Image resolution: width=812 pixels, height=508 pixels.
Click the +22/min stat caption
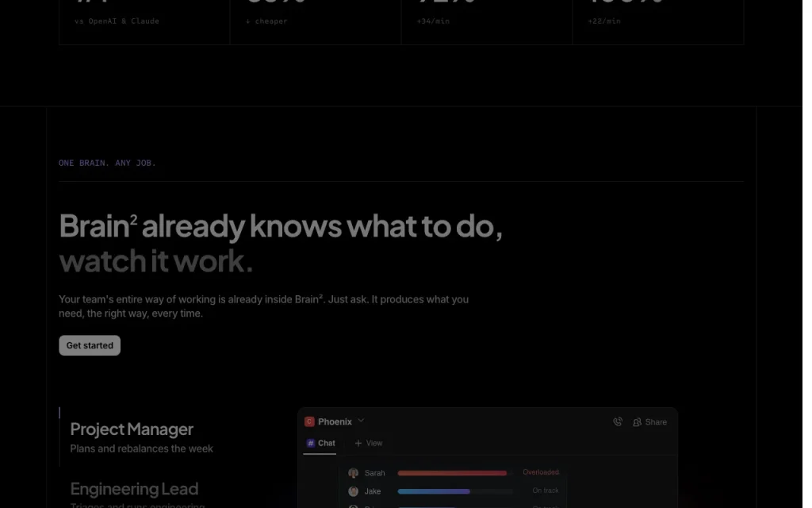(x=603, y=21)
